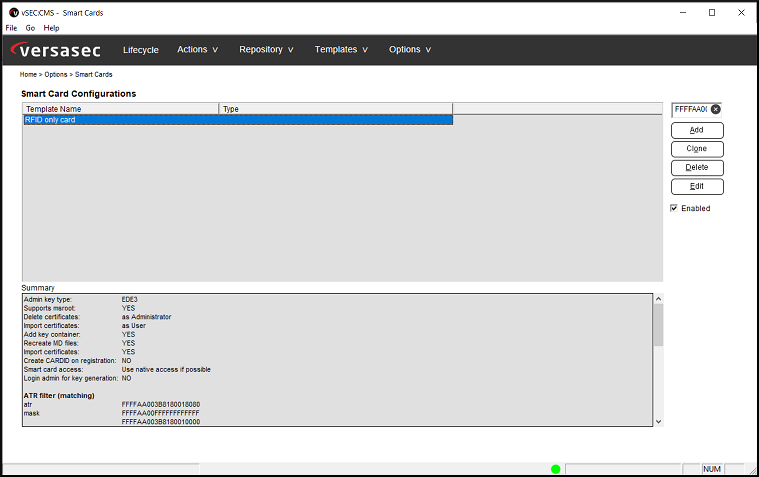This screenshot has height=477, width=759.
Task: Click the Summary scrollbar thumb
Action: [658, 324]
